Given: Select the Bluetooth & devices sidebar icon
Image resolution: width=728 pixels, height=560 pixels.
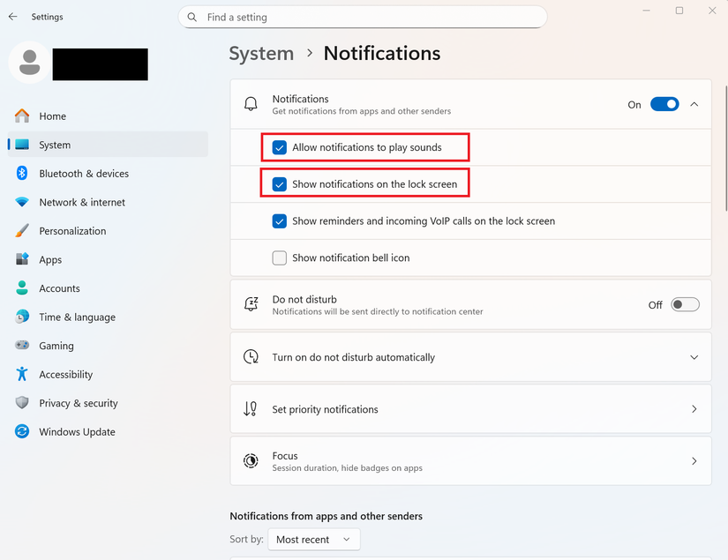Looking at the screenshot, I should [x=21, y=174].
